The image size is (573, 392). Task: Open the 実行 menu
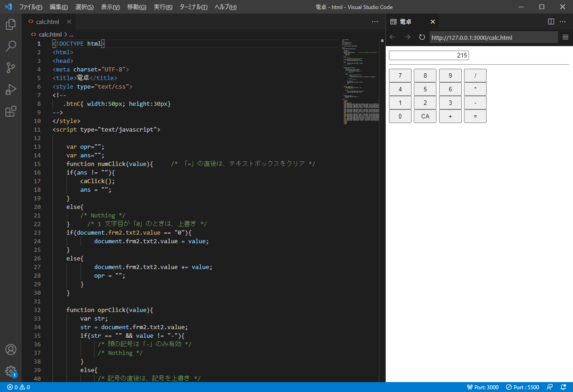point(164,7)
